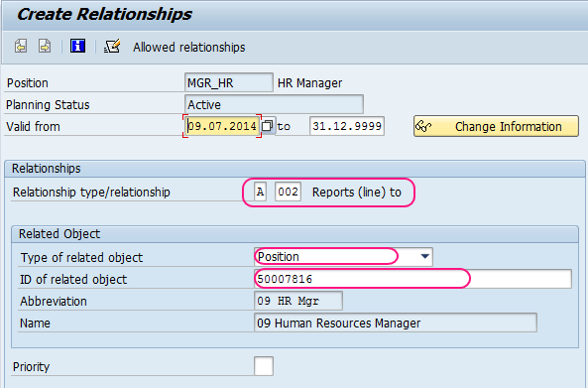588x388 pixels.
Task: Click the Valid from label
Action: (33, 126)
